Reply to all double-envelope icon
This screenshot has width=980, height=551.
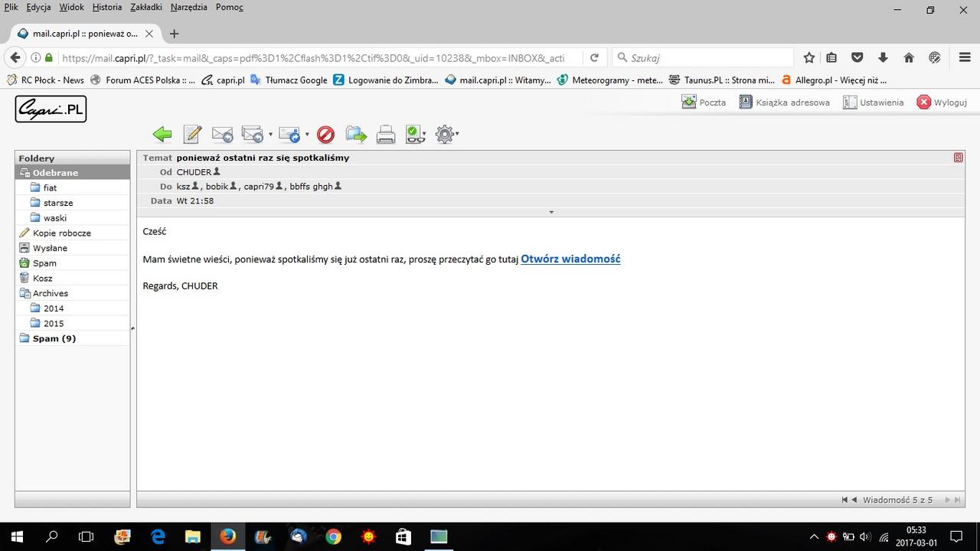pyautogui.click(x=252, y=135)
